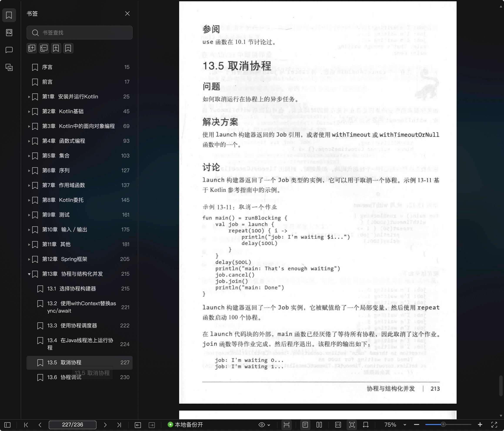Viewport: 504px width, 431px height.
Task: Expand all bookmarks icon
Action: 32,48
